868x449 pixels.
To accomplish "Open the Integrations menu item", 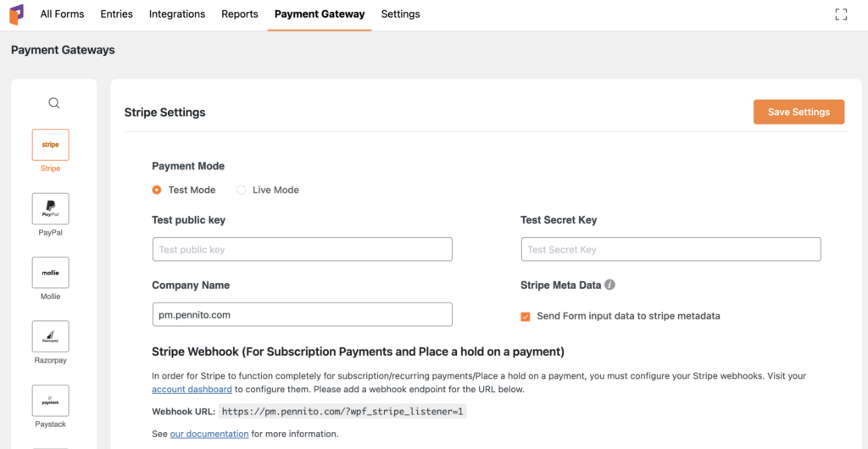I will coord(177,14).
